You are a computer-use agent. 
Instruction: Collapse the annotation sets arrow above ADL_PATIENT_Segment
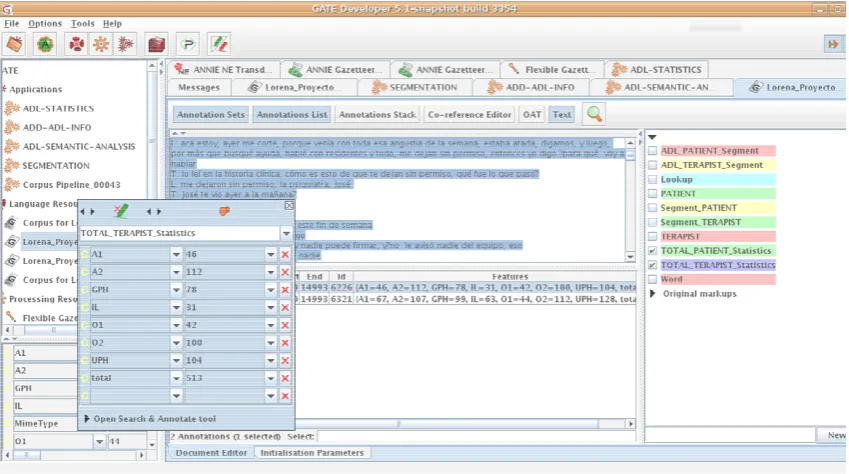(652, 138)
